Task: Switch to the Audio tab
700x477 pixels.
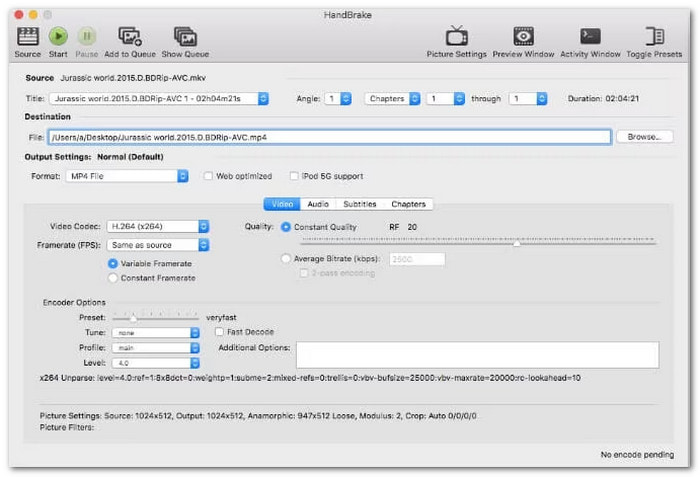Action: 318,204
